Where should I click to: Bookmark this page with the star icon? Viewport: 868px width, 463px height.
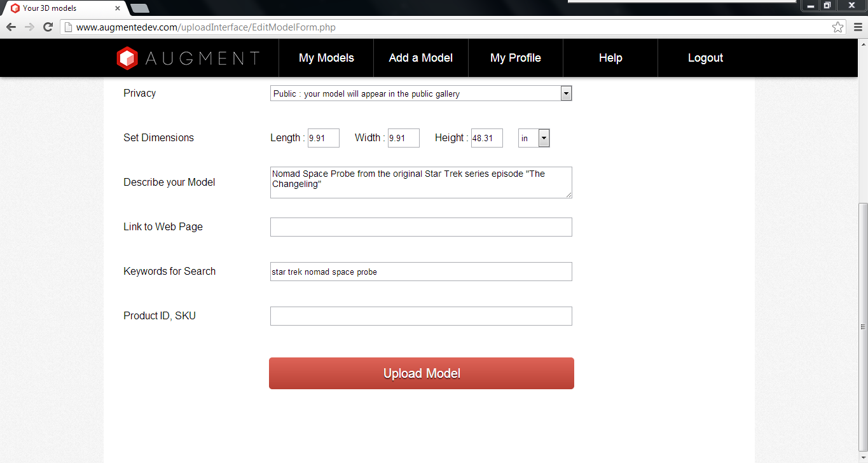(x=839, y=27)
